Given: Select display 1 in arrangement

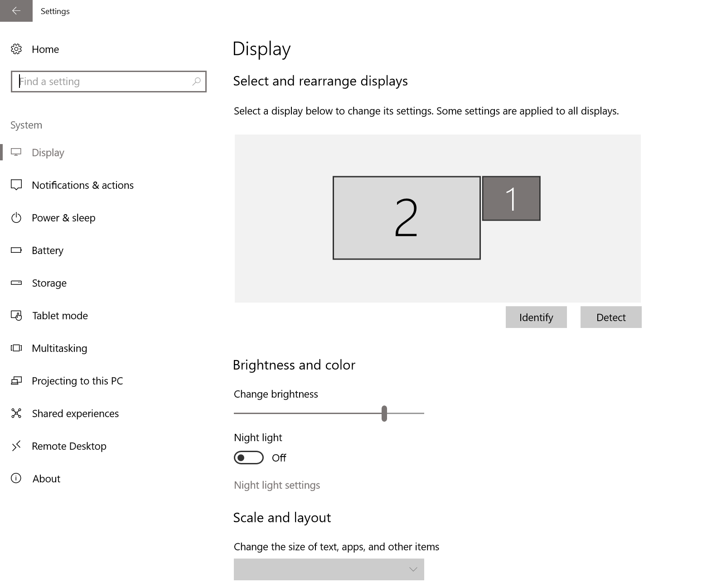Looking at the screenshot, I should coord(511,198).
